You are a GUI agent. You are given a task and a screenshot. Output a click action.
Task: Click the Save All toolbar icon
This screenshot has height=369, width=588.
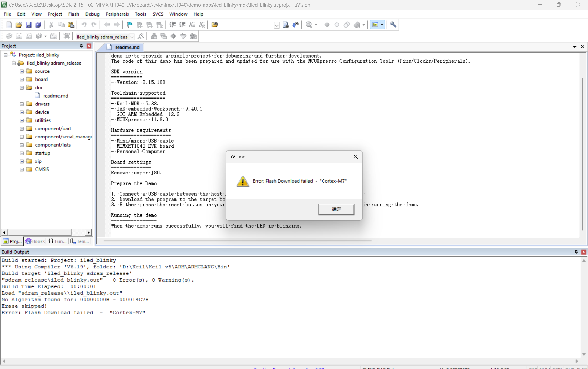pos(38,25)
